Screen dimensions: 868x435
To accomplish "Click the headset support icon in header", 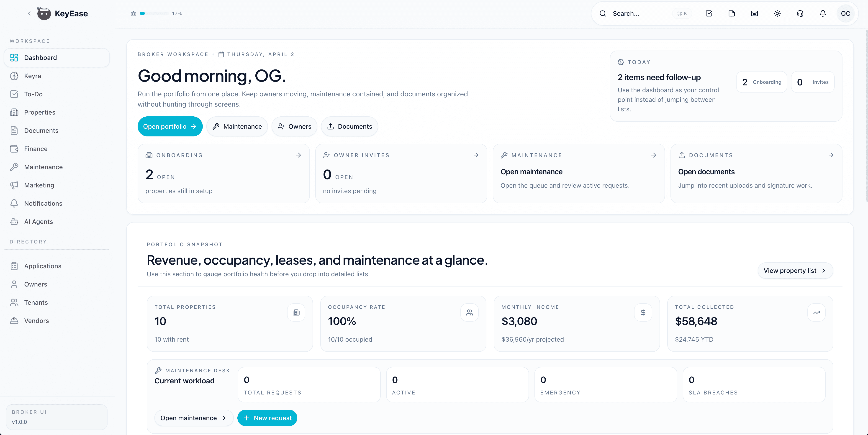I will 800,13.
